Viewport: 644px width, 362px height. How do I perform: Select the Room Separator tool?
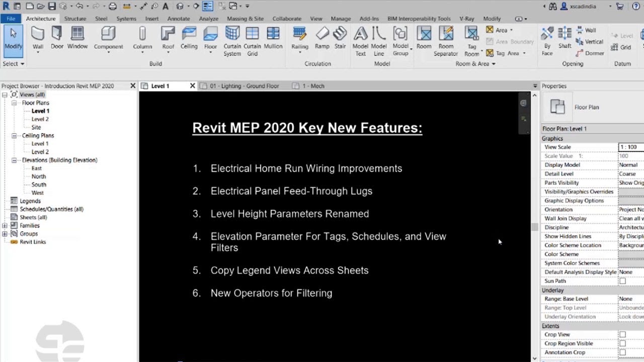point(446,41)
